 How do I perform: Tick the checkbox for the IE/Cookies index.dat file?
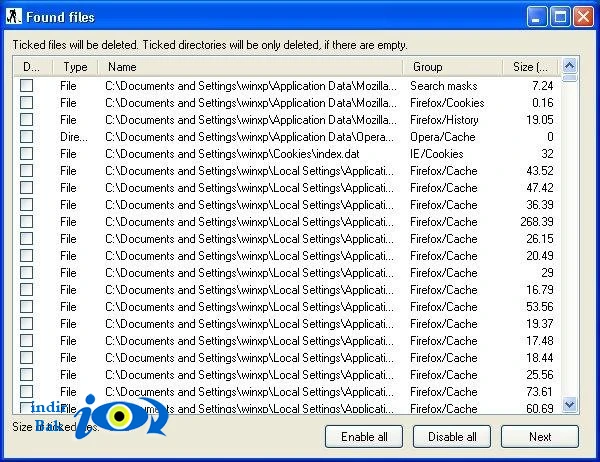coord(26,153)
